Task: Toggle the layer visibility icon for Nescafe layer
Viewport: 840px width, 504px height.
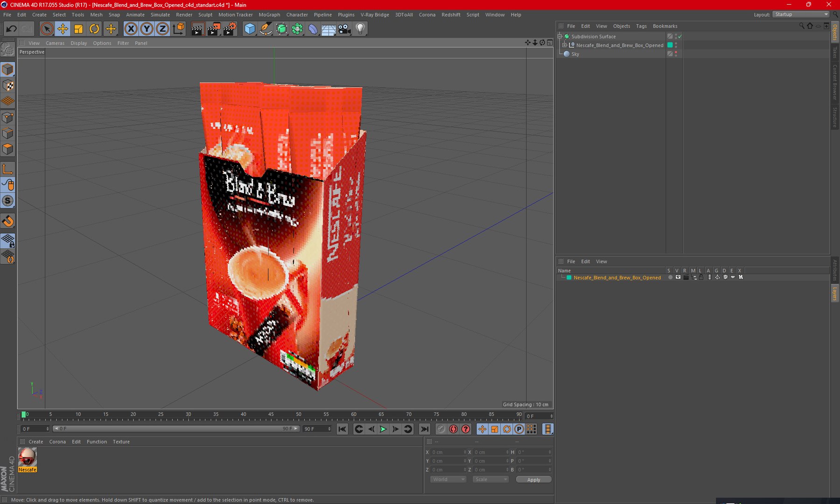Action: pos(678,277)
